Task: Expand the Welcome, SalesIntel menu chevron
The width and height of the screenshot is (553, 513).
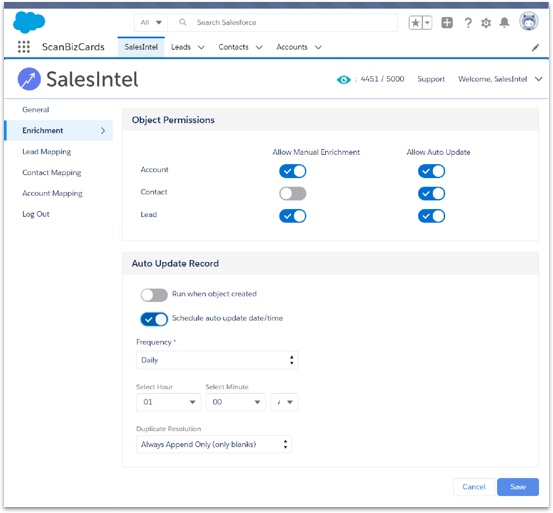Action: (x=538, y=79)
